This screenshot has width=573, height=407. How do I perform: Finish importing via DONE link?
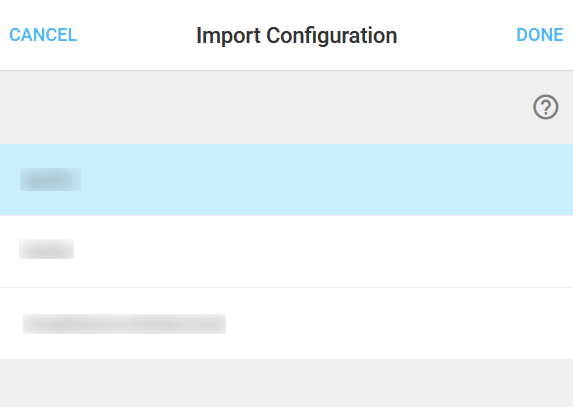539,35
